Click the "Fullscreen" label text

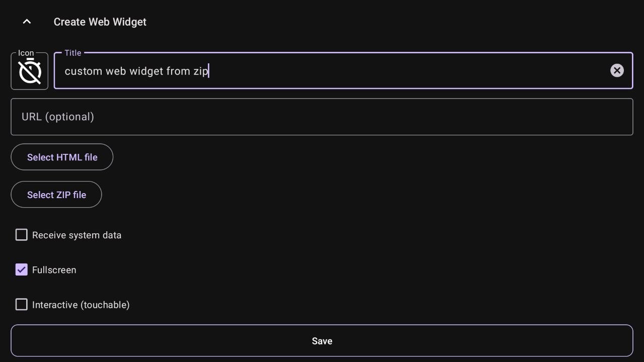point(54,270)
